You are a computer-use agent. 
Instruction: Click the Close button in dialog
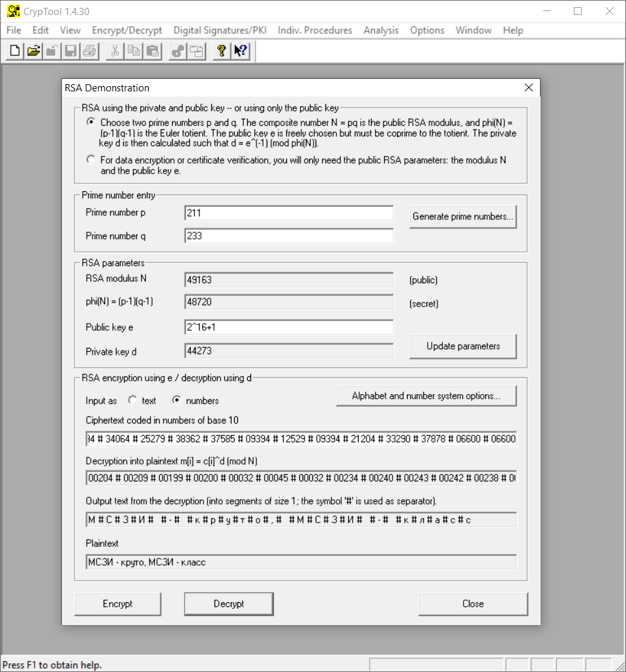473,604
